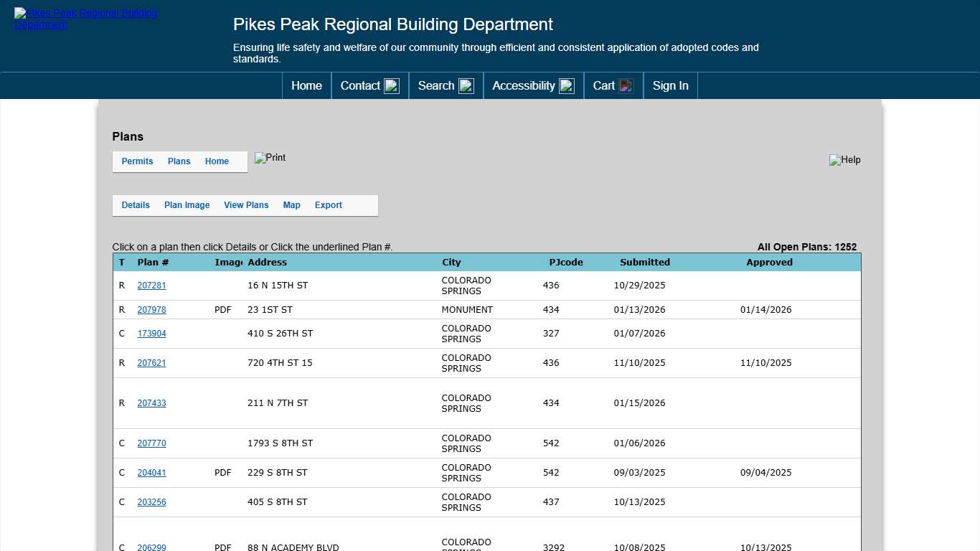Open the PDF for plan 207978

[222, 309]
